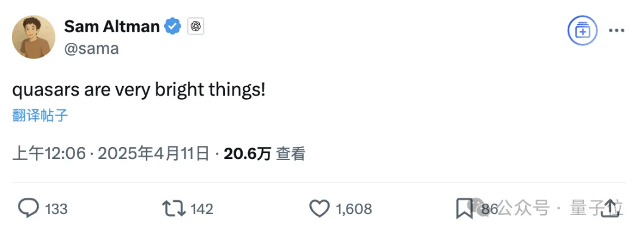The width and height of the screenshot is (644, 233).
Task: Click the Sam Altman display name
Action: pos(112,27)
